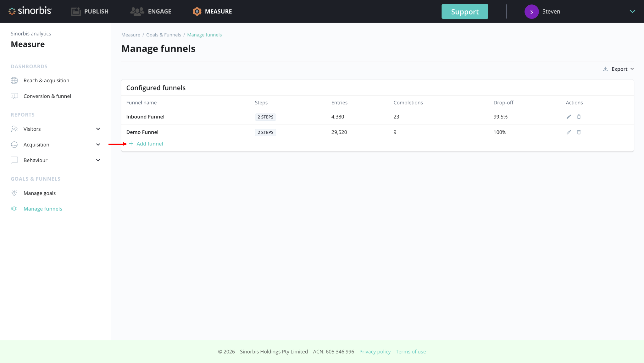Click the plus icon next to Add funnel
This screenshot has height=363, width=644.
[x=131, y=144]
